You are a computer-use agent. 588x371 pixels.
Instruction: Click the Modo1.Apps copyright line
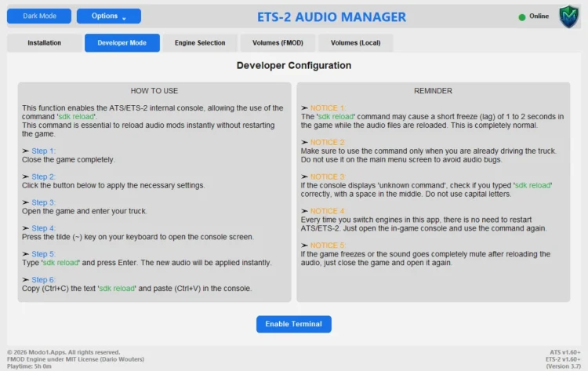[x=64, y=352]
